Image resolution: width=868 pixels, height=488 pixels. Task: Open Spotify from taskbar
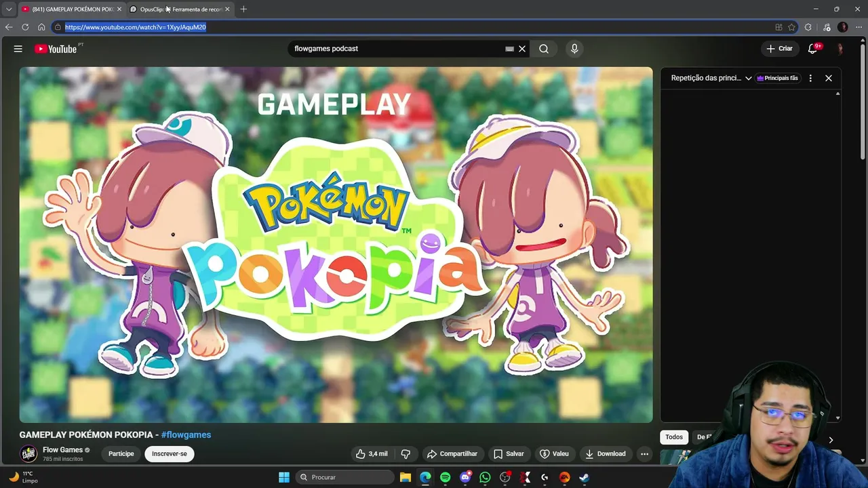pos(445,477)
